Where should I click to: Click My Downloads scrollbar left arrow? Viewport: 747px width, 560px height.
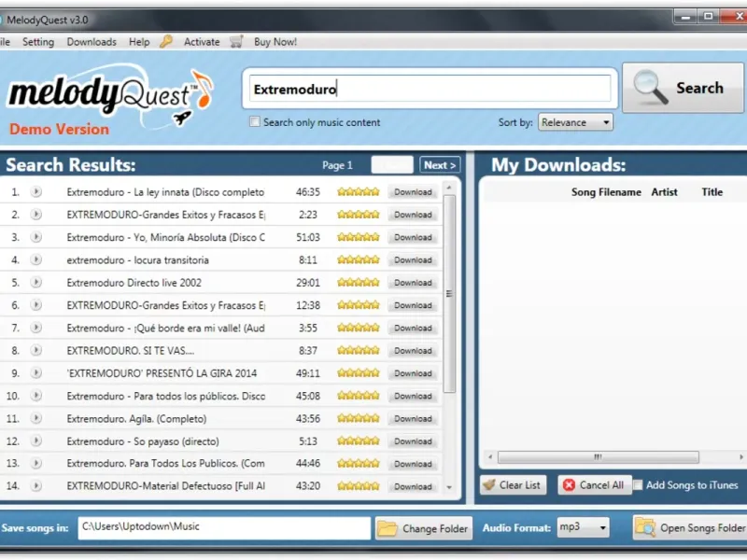pyautogui.click(x=490, y=457)
